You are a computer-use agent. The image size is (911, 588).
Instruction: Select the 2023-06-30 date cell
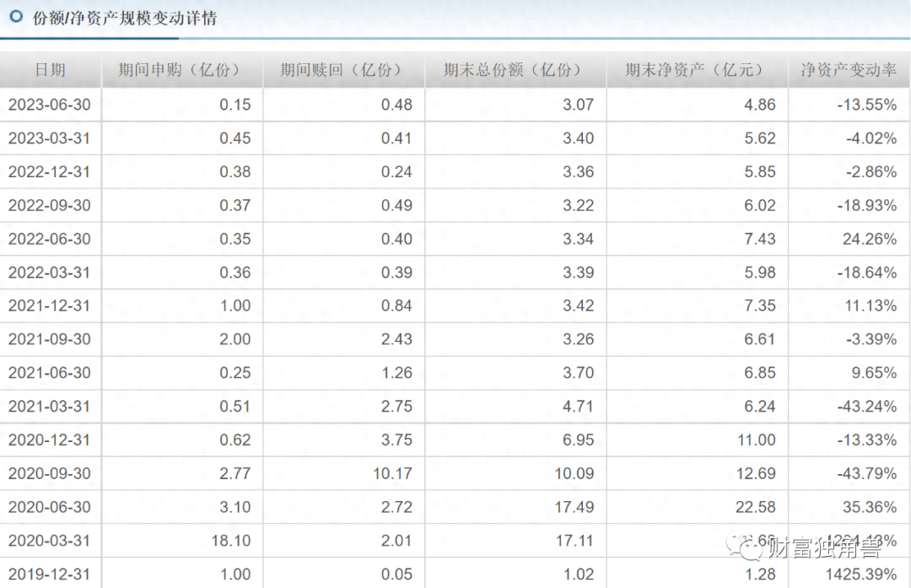click(x=49, y=105)
